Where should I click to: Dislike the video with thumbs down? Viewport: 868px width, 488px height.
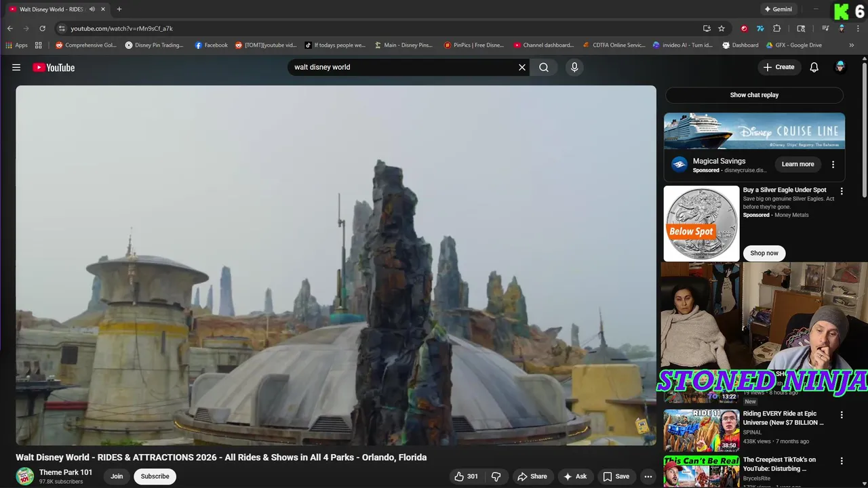tap(496, 476)
